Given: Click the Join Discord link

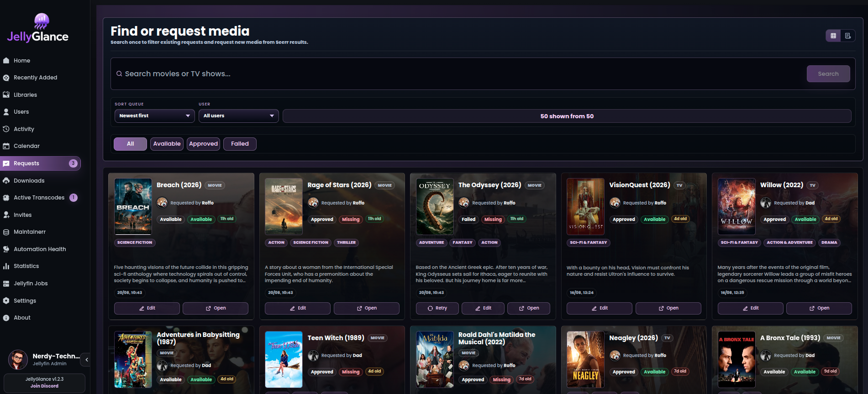Looking at the screenshot, I should tap(44, 386).
